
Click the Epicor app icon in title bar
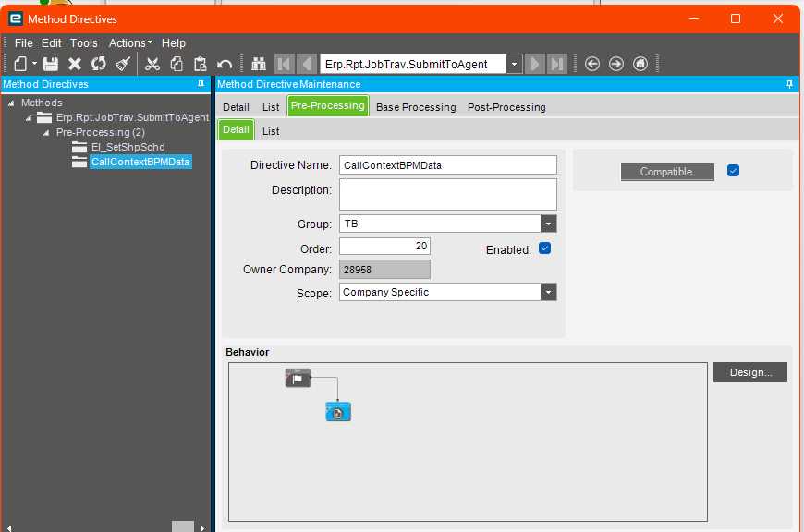[16, 19]
